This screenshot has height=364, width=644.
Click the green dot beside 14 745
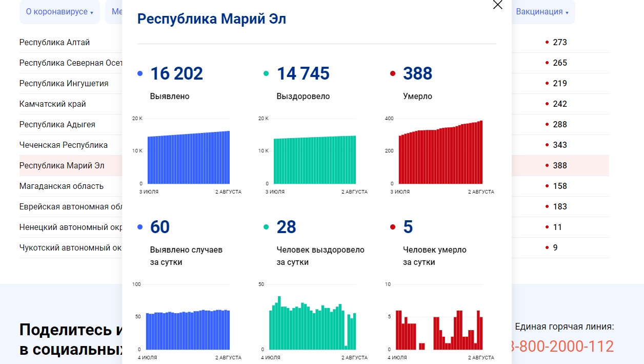[x=266, y=74]
